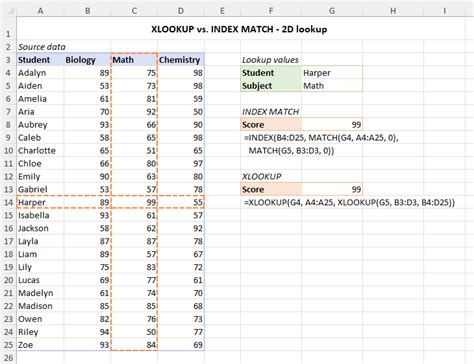The height and width of the screenshot is (364, 474).
Task: Click the Score label under INDEX MATCH
Action: 271,125
